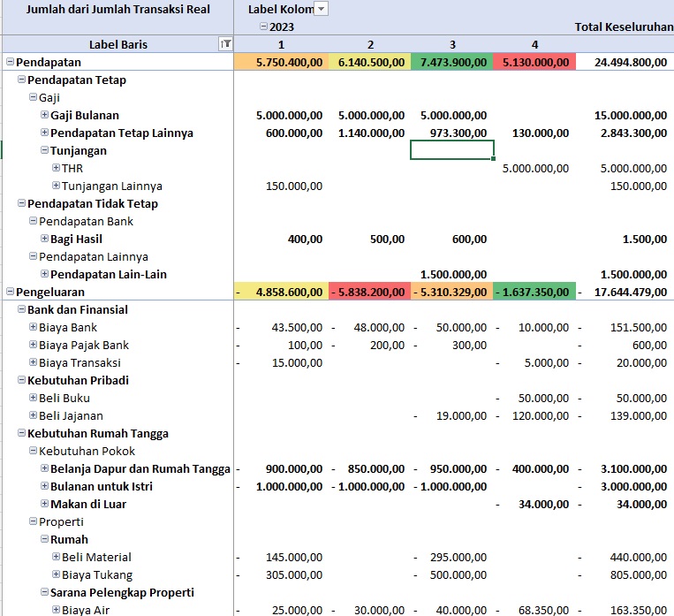674x616 pixels.
Task: Collapse the Kebutuhan Rumah Tangga group
Action: 21,433
